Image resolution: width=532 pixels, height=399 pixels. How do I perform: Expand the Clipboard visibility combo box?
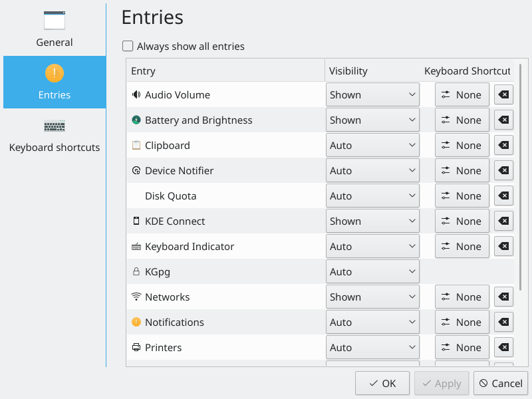[x=372, y=146]
